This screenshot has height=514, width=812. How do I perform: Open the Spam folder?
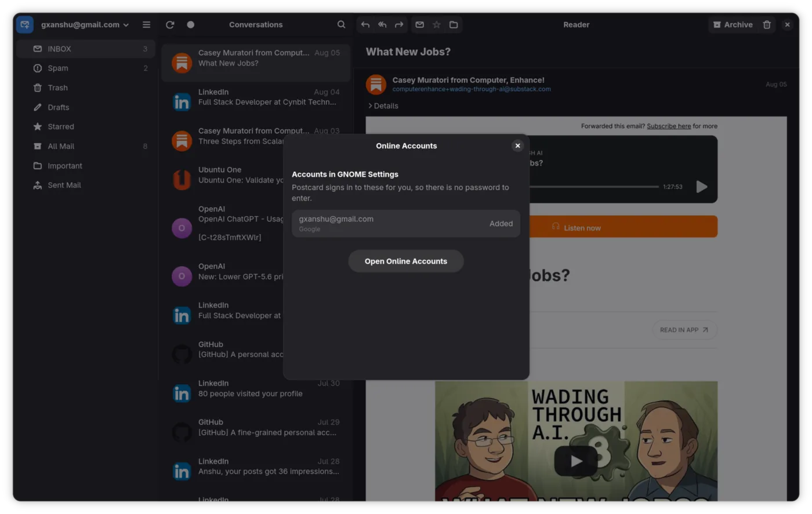[86, 68]
